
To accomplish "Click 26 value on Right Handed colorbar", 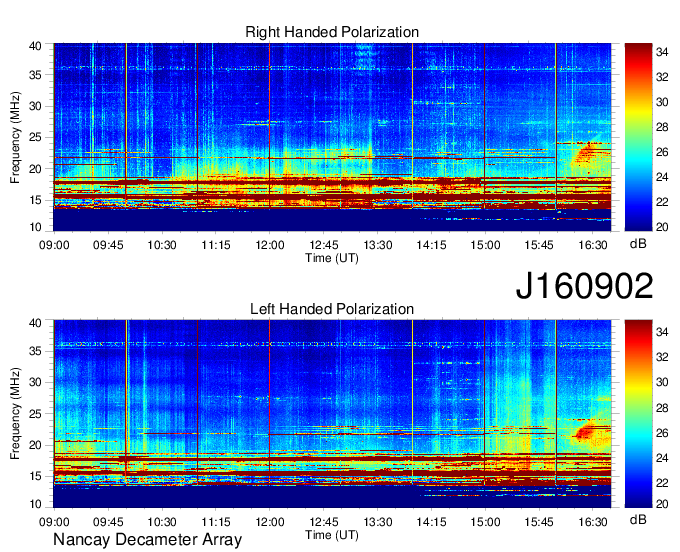I will point(662,152).
